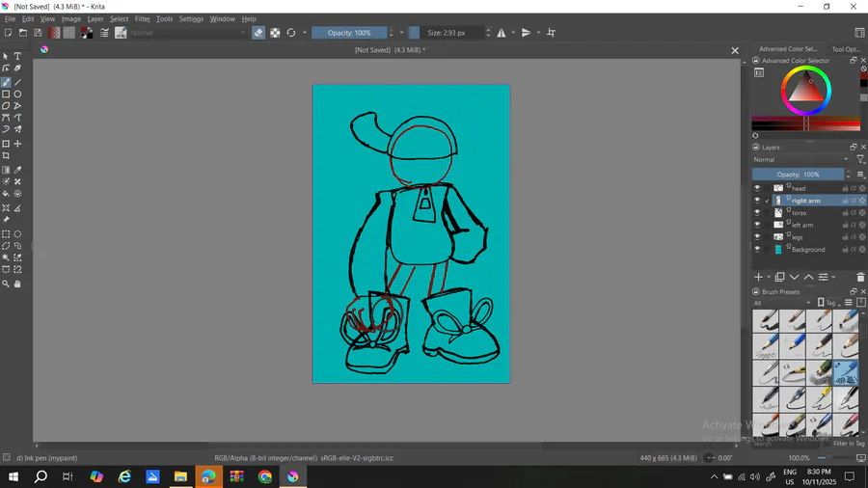Select the Text tool in toolbox
This screenshot has width=868, height=488.
17,57
